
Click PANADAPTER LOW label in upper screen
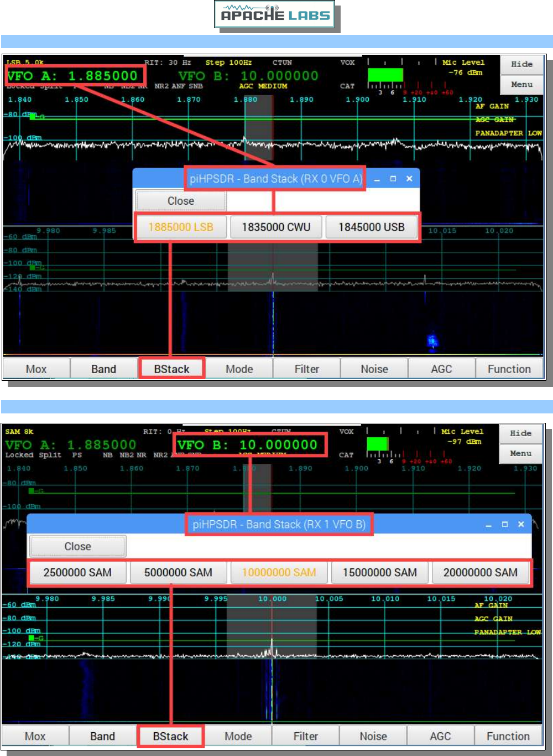coord(508,133)
